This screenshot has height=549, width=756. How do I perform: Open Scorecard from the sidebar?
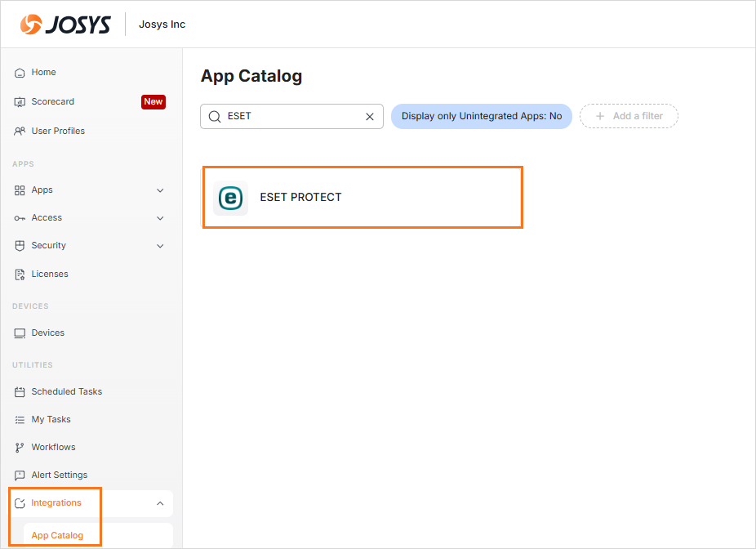pyautogui.click(x=53, y=102)
